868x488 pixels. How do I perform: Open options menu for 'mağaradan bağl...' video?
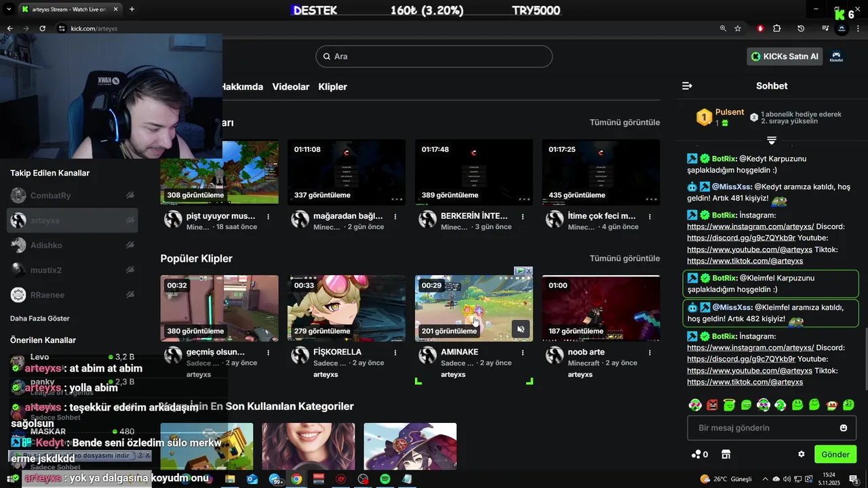[x=395, y=217]
